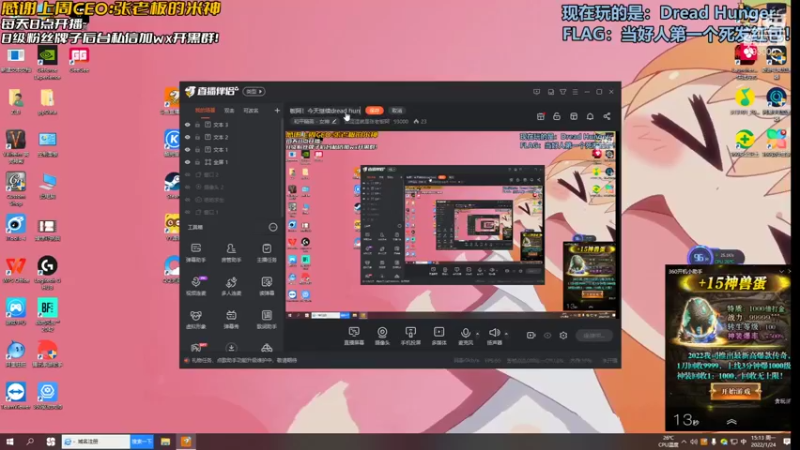Hide the 文本 3 layer via eye icon

click(x=187, y=124)
